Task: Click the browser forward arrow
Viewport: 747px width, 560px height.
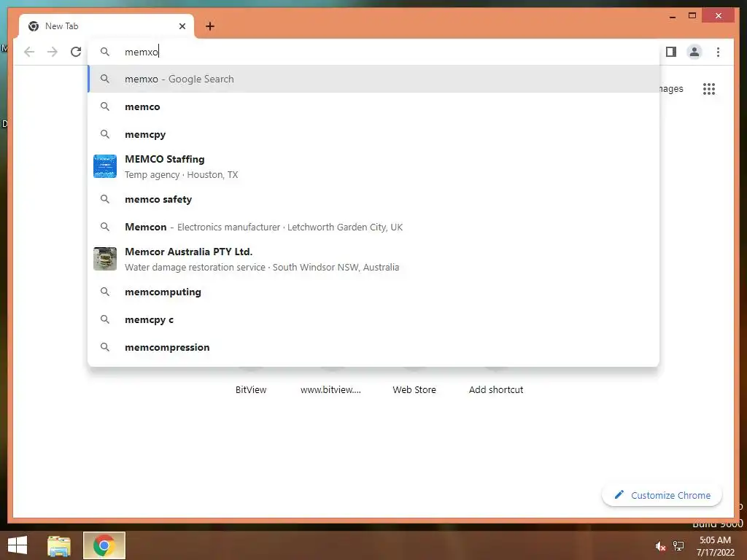Action: 53,52
